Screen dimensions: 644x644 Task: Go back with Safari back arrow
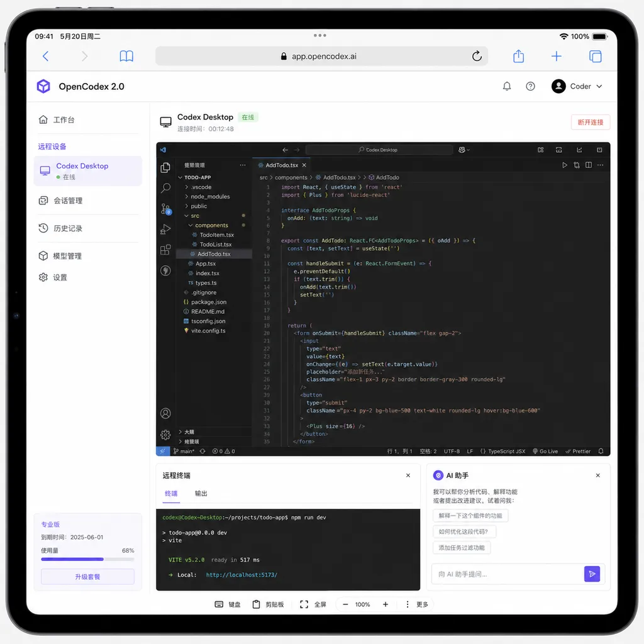click(45, 56)
